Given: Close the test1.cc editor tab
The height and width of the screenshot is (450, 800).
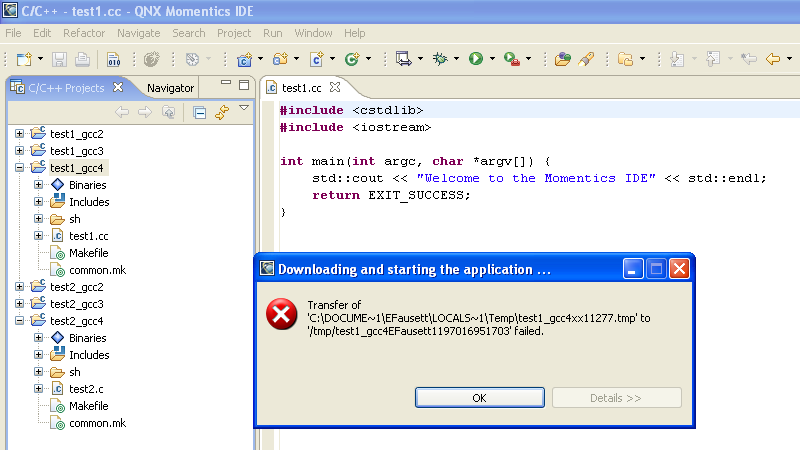Looking at the screenshot, I should [x=335, y=88].
